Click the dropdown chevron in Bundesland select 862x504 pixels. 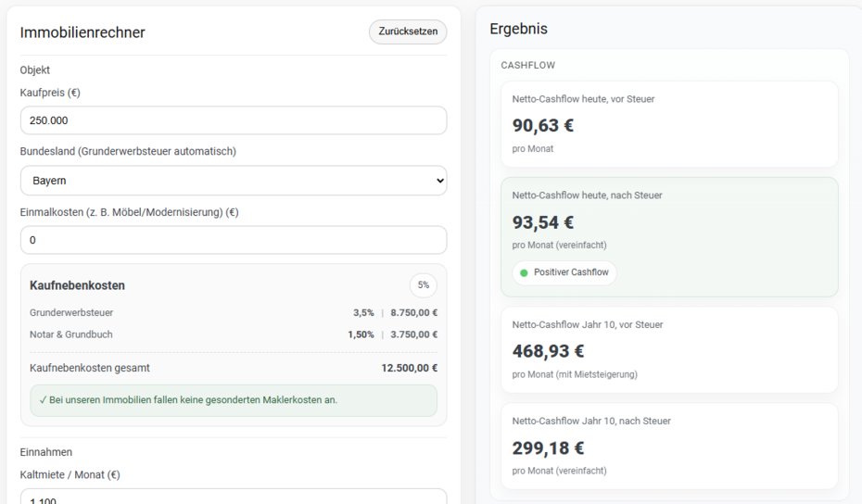pyautogui.click(x=439, y=181)
